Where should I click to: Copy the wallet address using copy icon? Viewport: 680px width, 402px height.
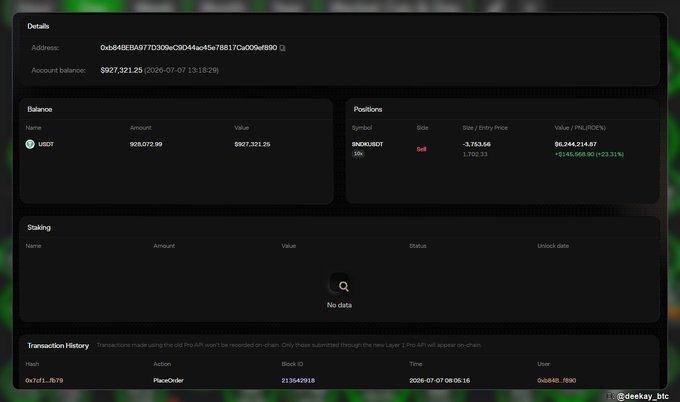point(282,48)
